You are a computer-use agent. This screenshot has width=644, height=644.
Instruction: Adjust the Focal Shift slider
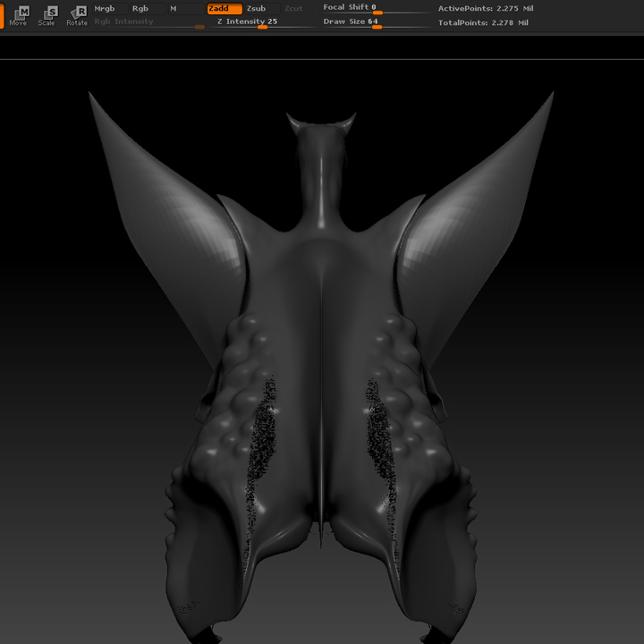pos(377,9)
